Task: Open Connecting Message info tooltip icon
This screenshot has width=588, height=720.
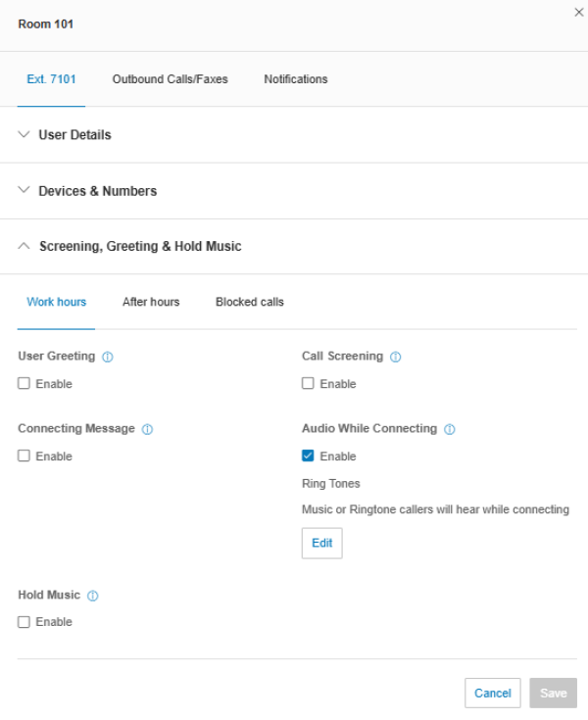Action: pos(147,429)
